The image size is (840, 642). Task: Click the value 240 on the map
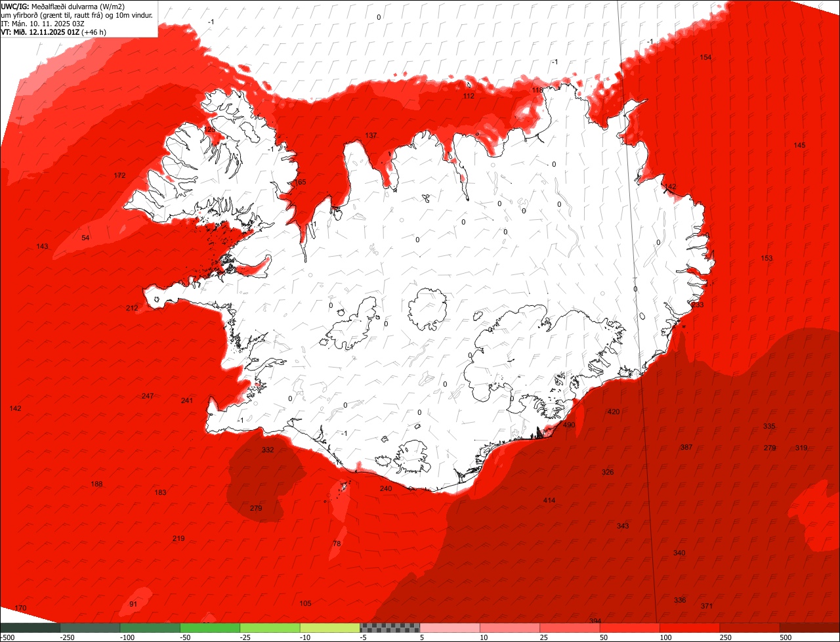386,488
